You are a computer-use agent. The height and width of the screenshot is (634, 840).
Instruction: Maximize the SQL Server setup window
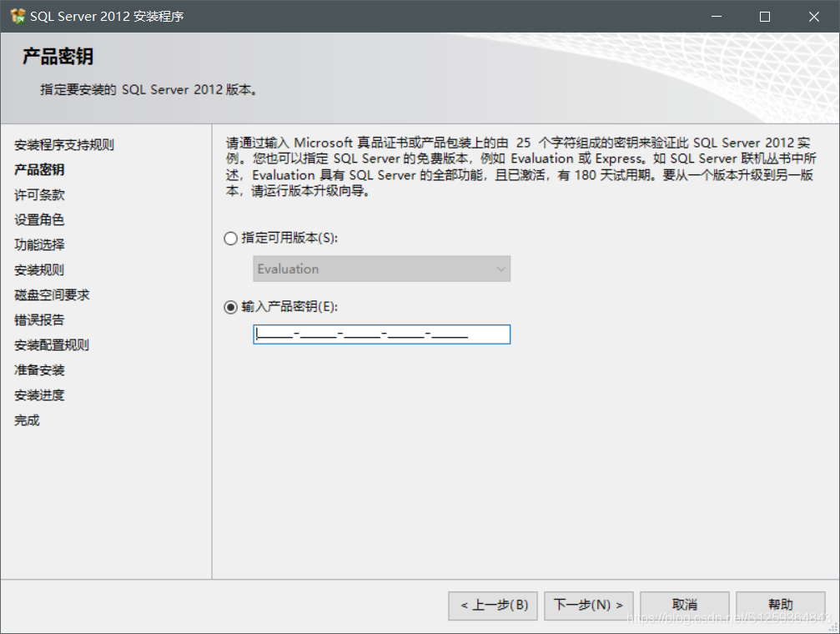(x=765, y=17)
